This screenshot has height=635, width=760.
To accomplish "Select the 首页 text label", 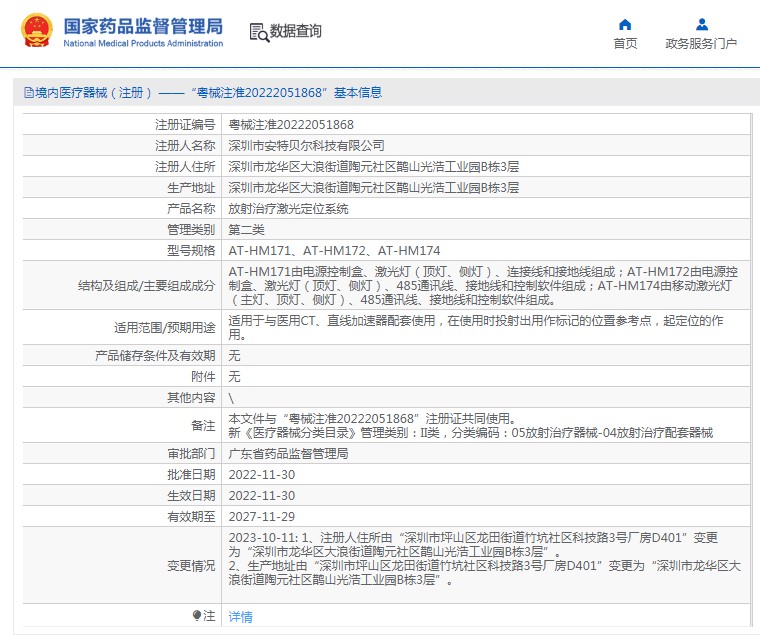I will pyautogui.click(x=625, y=44).
